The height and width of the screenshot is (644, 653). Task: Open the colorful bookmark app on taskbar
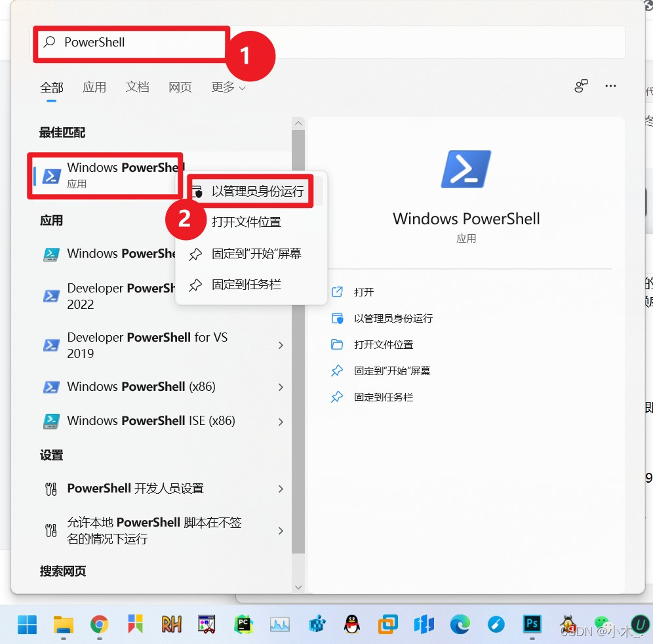[135, 624]
